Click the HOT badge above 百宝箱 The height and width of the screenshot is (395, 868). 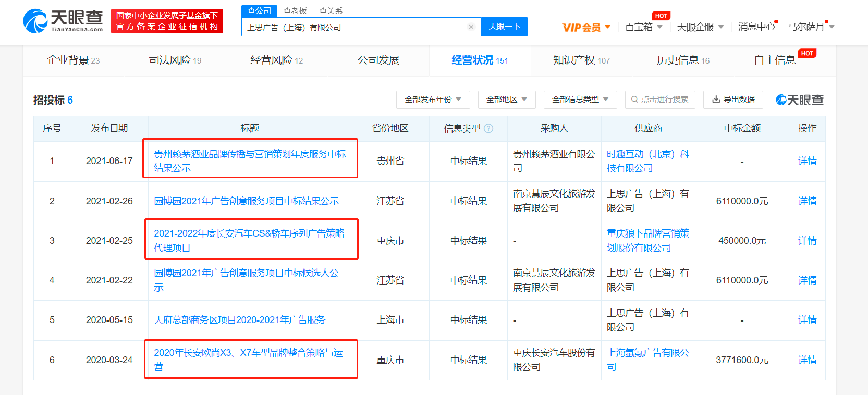click(661, 16)
